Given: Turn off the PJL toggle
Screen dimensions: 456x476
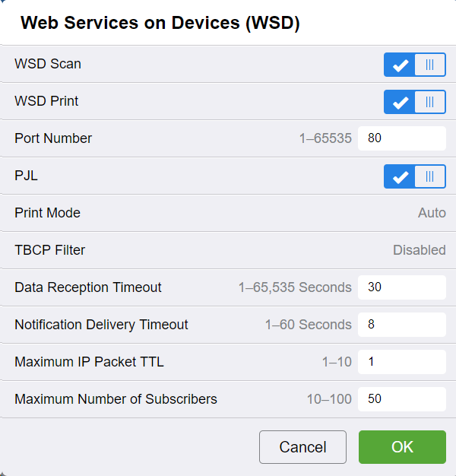Looking at the screenshot, I should [x=414, y=176].
